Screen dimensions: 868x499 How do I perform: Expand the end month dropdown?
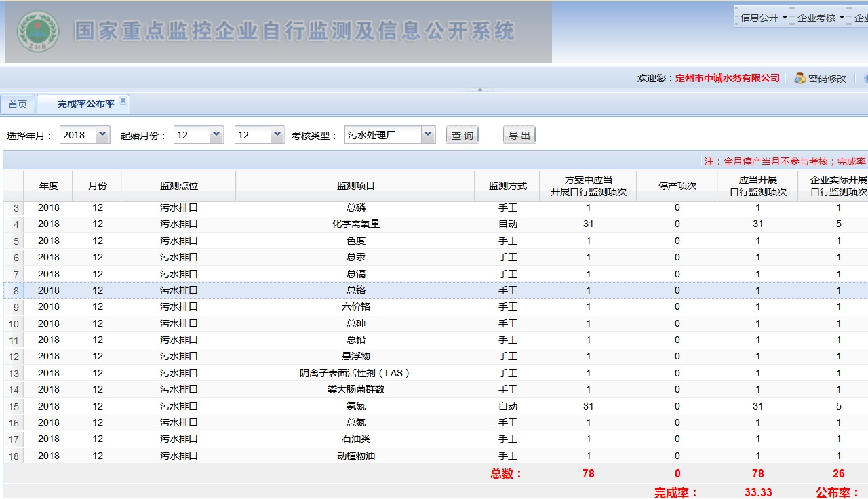277,135
